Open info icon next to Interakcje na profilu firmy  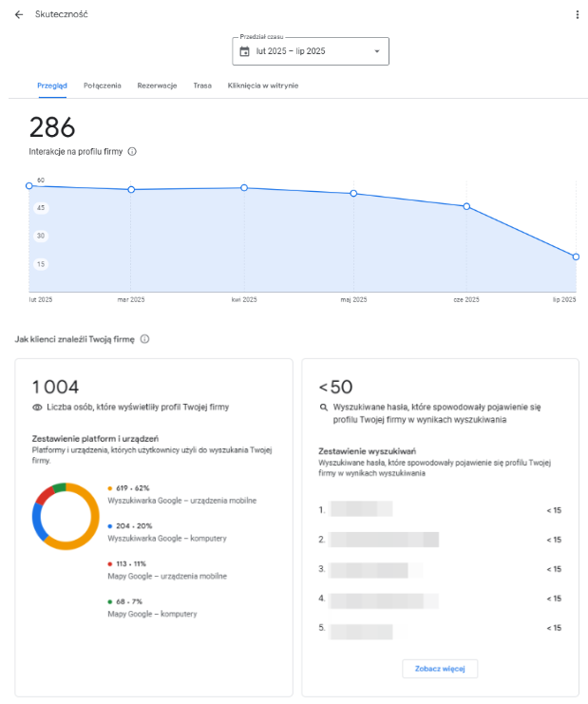coord(132,151)
